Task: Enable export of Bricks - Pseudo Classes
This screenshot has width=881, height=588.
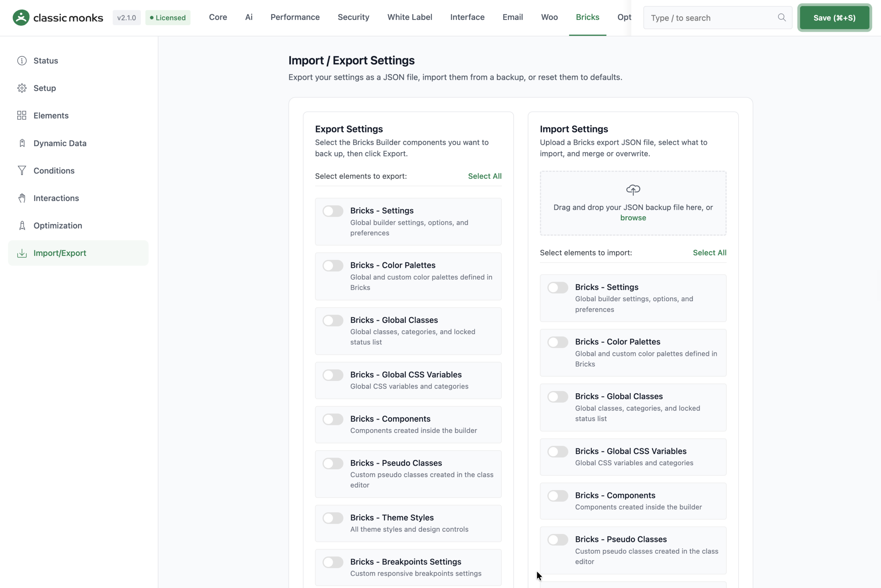Action: [333, 464]
